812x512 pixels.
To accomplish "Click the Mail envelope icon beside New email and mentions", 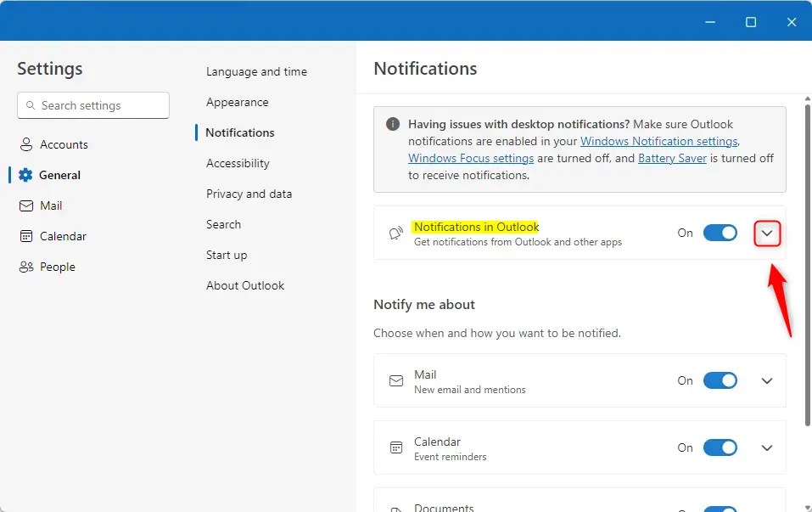I will click(395, 380).
